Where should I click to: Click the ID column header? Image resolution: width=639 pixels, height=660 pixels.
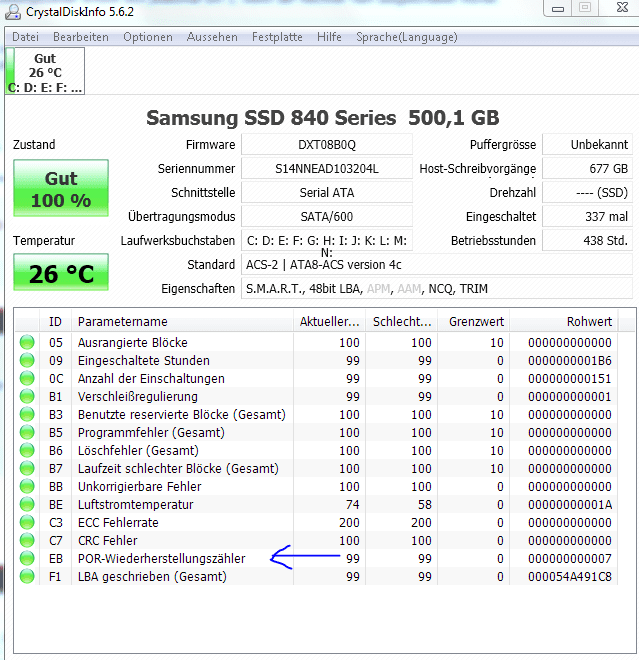pyautogui.click(x=56, y=322)
